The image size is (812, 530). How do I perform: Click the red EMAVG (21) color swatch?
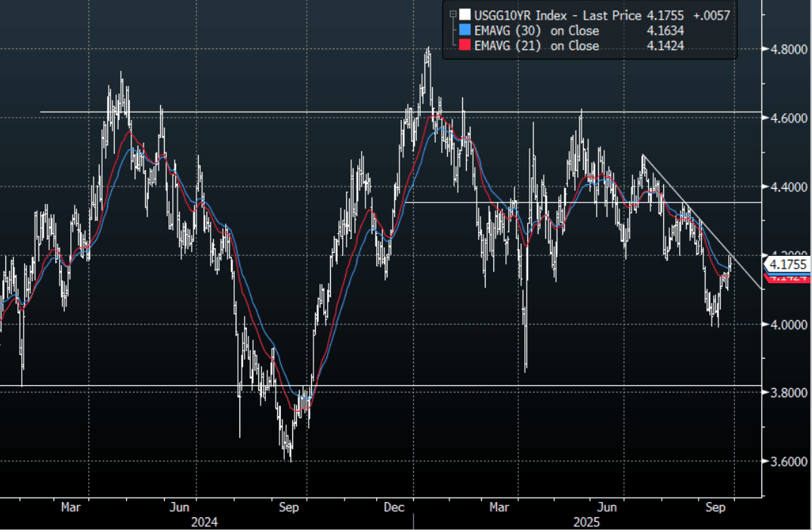[465, 46]
